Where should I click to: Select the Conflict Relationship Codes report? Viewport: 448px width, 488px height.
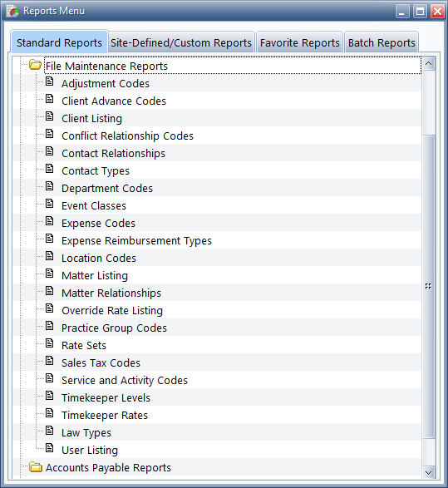pos(127,136)
